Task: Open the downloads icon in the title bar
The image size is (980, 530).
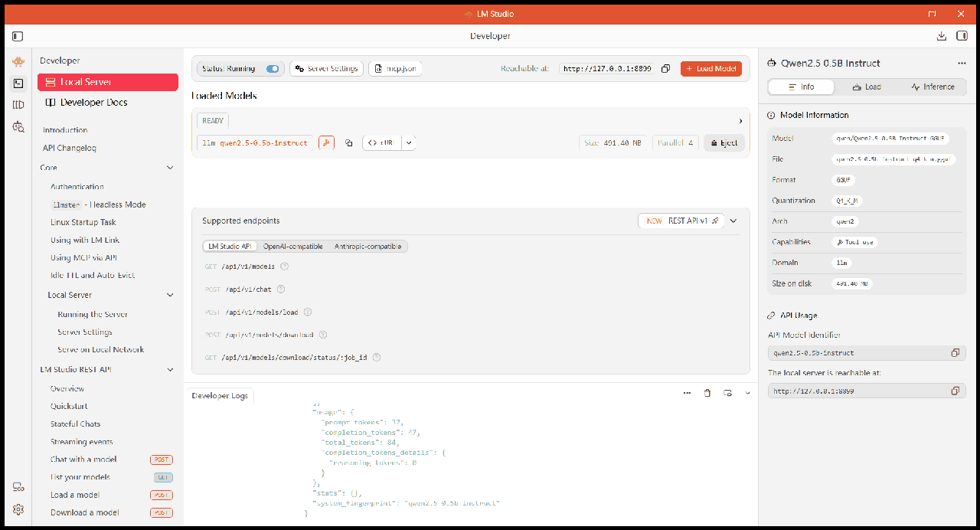Action: [x=942, y=36]
